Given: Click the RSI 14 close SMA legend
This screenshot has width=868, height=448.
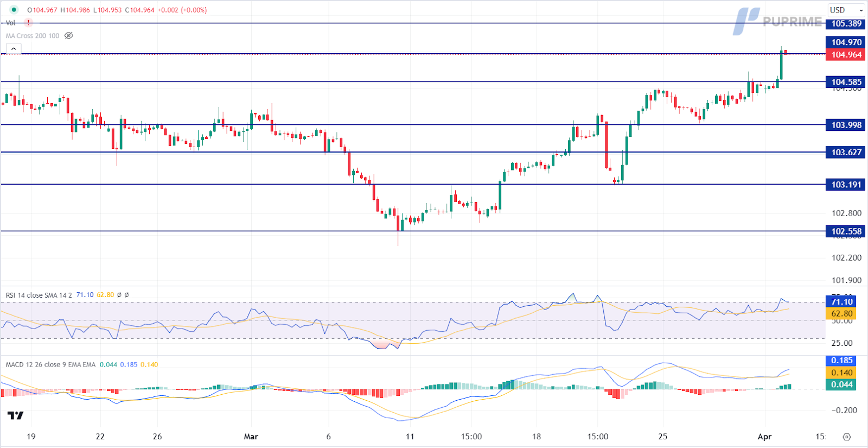Looking at the screenshot, I should [39, 295].
